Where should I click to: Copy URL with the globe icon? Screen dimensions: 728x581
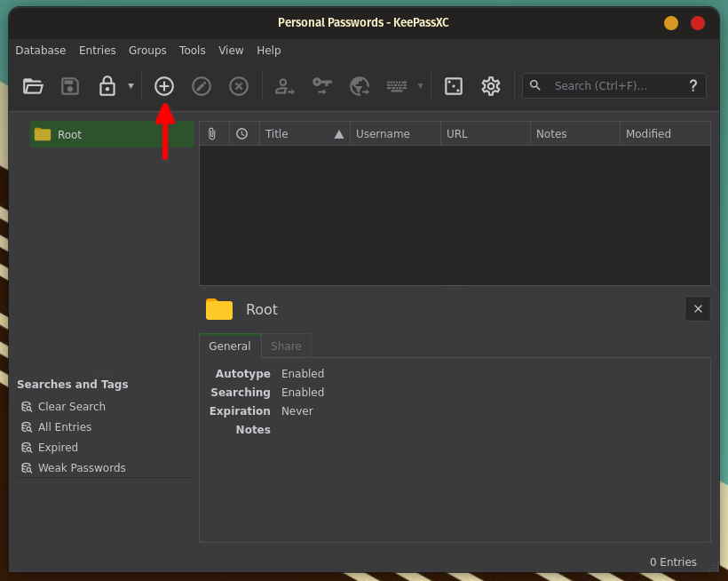(x=360, y=86)
